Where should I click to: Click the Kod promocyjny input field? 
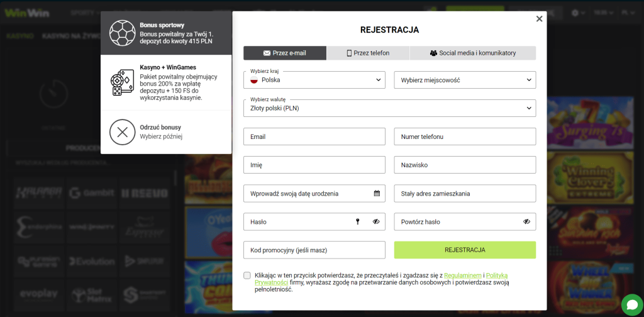click(x=314, y=250)
